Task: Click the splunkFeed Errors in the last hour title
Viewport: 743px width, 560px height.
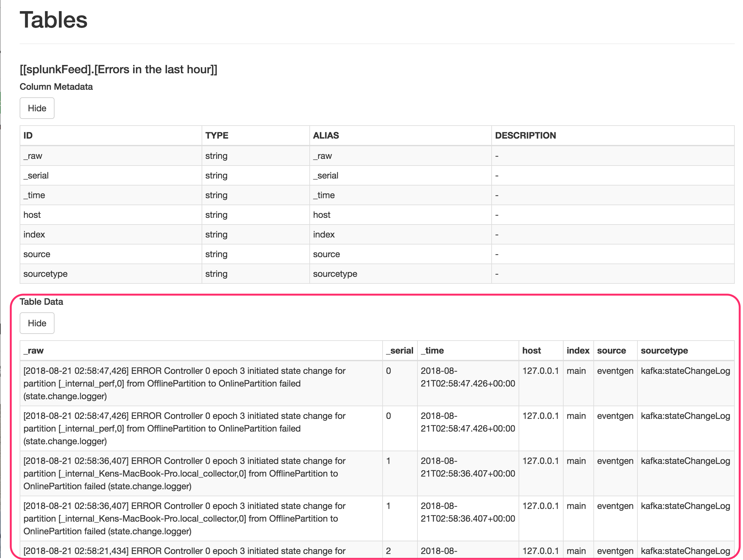Action: click(x=118, y=69)
